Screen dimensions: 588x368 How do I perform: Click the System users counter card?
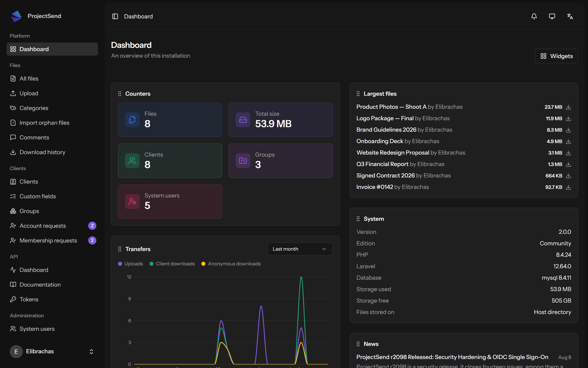pyautogui.click(x=170, y=201)
